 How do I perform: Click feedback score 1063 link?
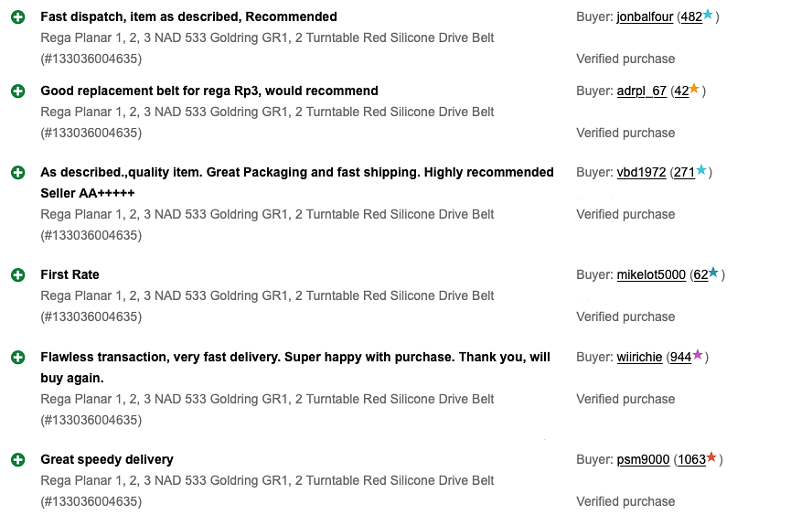pos(691,460)
